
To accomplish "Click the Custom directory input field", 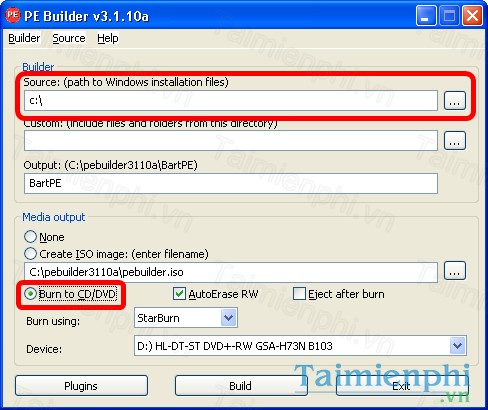I will click(x=231, y=140).
